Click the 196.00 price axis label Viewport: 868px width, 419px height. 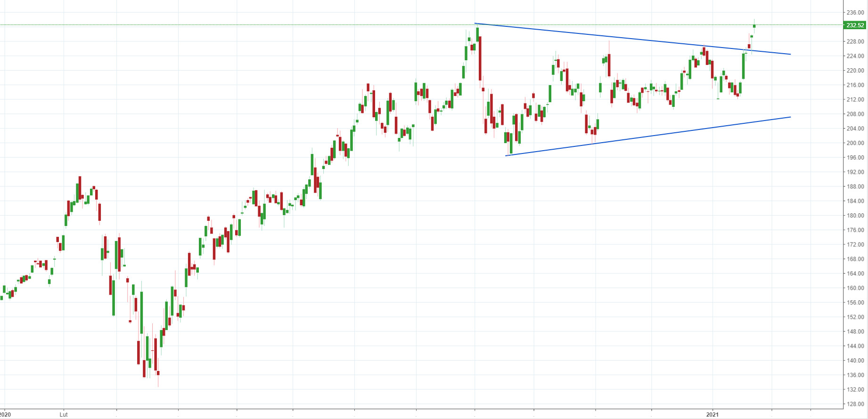click(x=855, y=158)
